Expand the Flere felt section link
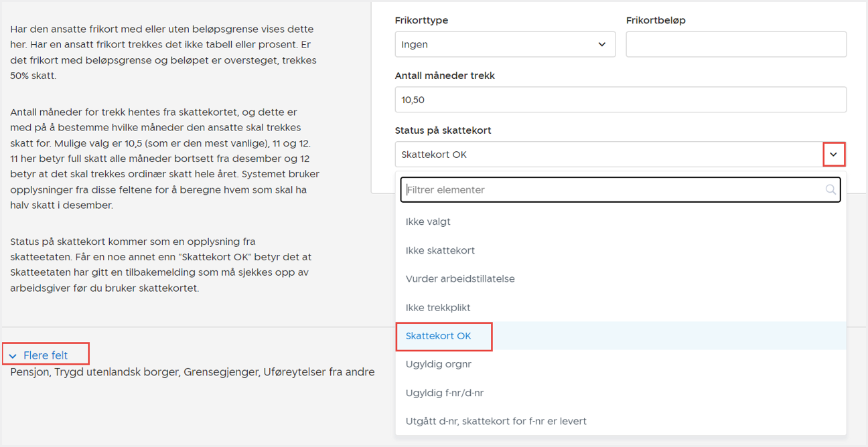Screen dimensions: 868x447 [x=46, y=355]
